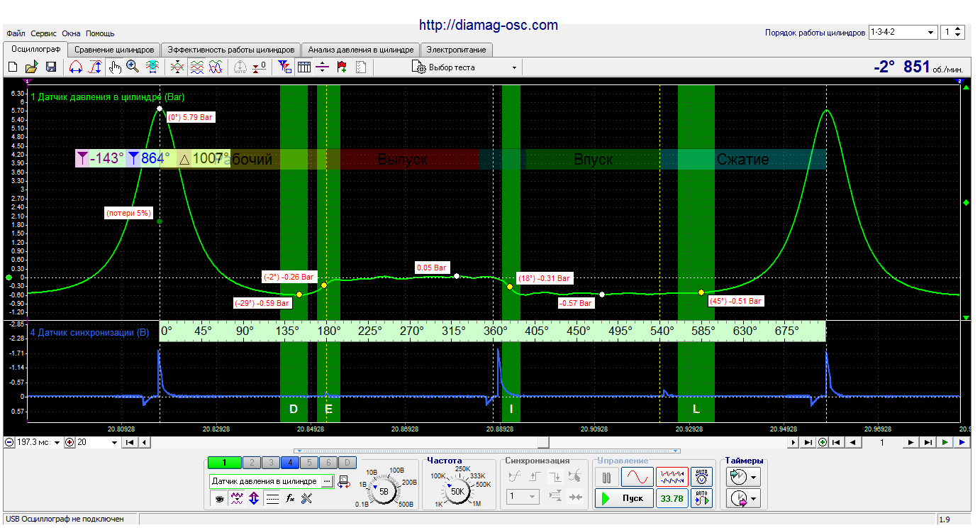This screenshot has width=980, height=528.
Task: Click the crossed waveforms overlay icon
Action: click(177, 67)
